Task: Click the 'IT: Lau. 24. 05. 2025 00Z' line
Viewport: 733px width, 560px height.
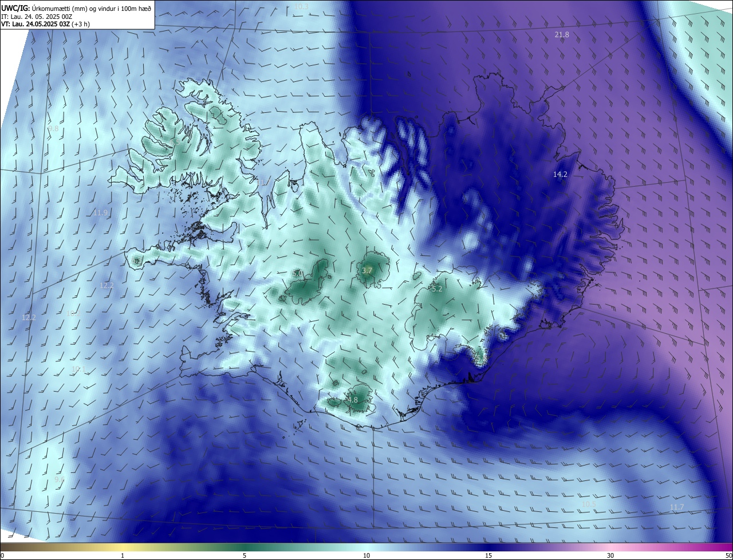Action: tap(36, 16)
